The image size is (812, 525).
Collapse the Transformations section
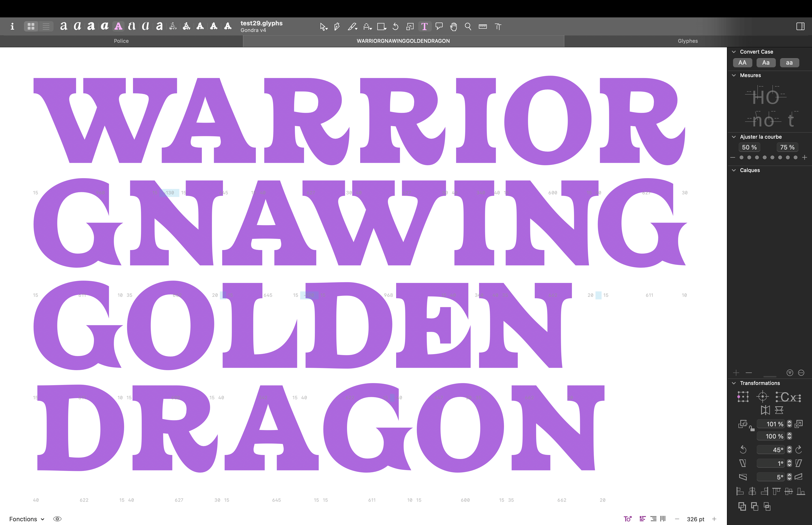pos(734,383)
